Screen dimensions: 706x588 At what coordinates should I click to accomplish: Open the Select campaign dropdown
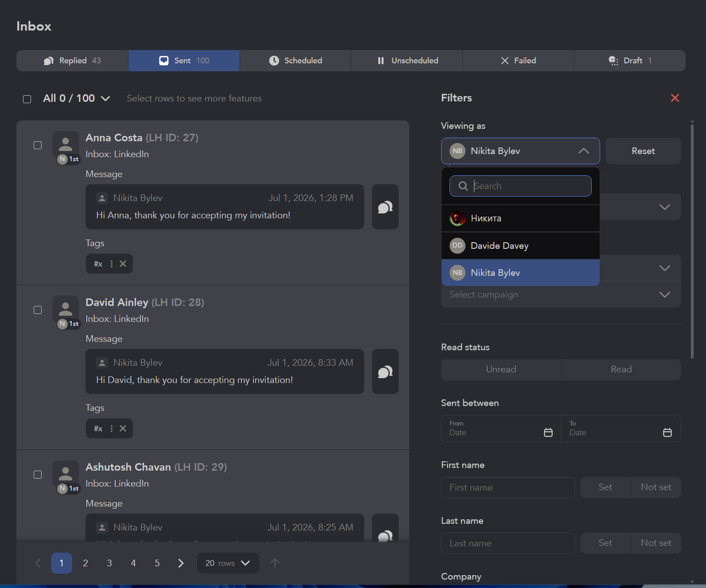561,294
